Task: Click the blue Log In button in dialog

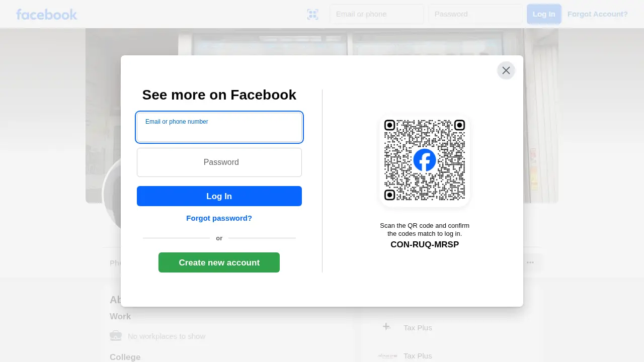Action: click(219, 196)
